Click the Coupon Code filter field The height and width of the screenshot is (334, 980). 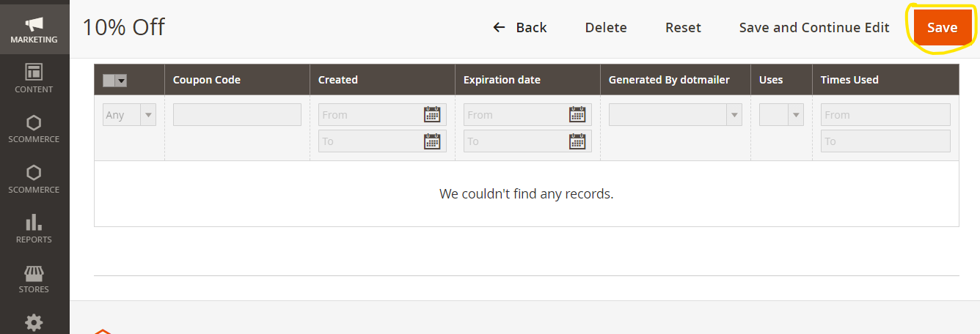pyautogui.click(x=237, y=115)
